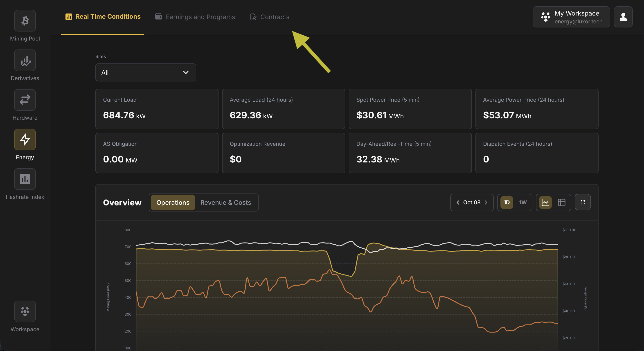Click the Hardware sidebar label
This screenshot has height=351, width=644.
click(25, 118)
